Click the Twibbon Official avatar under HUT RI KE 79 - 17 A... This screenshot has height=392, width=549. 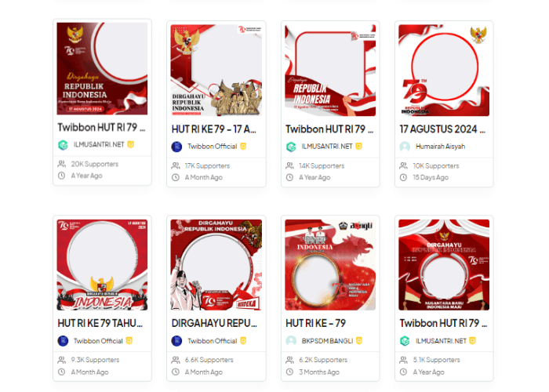[x=176, y=147]
